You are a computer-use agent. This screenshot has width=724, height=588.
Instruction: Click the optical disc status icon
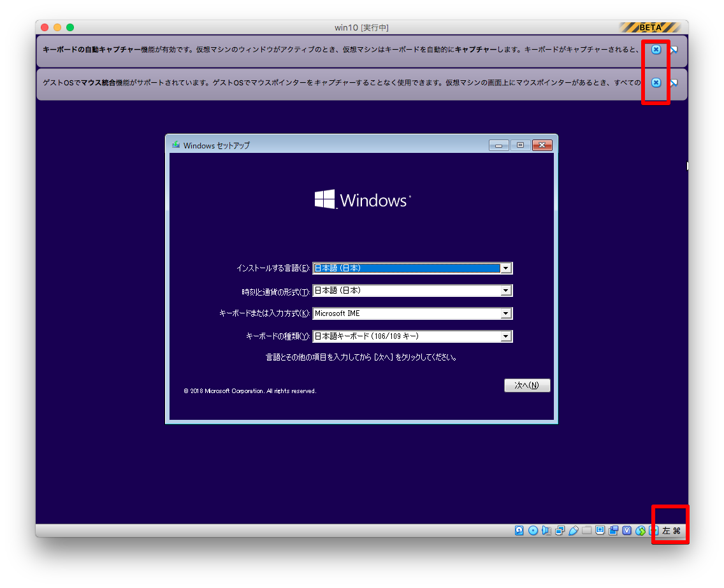(533, 531)
